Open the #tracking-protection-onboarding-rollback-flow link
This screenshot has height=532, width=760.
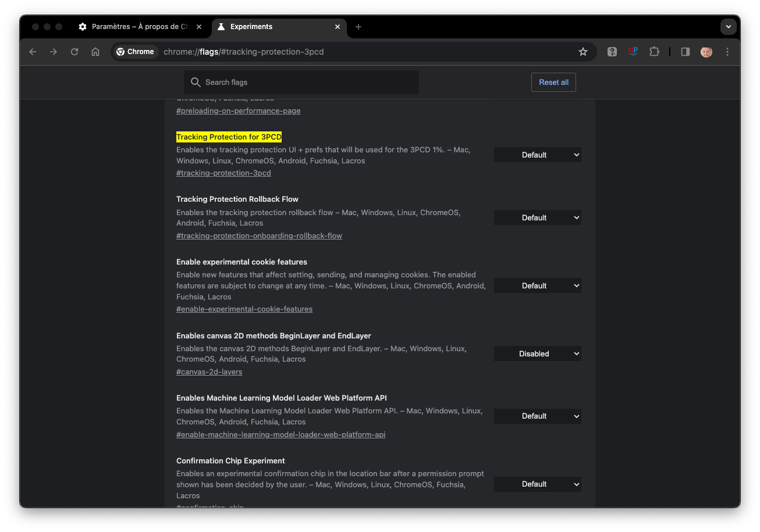click(x=259, y=235)
